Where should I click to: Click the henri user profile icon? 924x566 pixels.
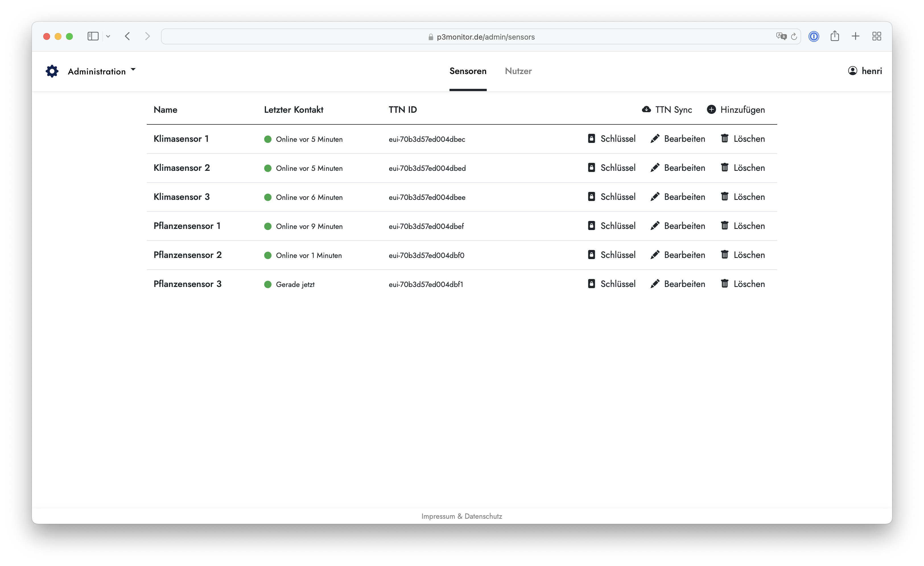pos(852,71)
